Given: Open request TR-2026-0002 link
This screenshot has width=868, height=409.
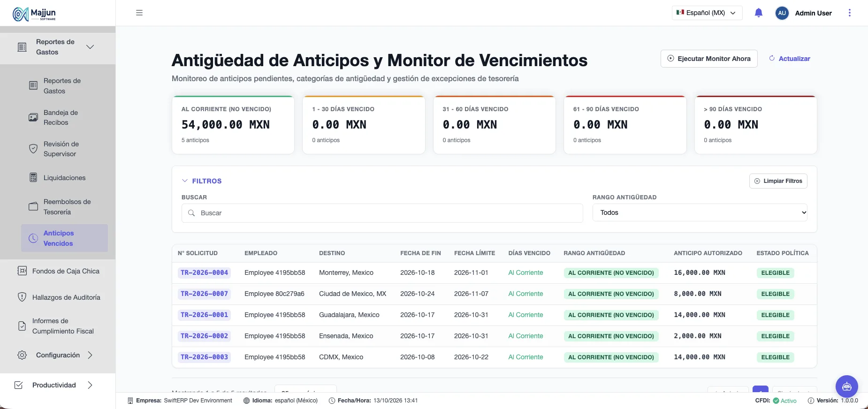Looking at the screenshot, I should pos(204,336).
